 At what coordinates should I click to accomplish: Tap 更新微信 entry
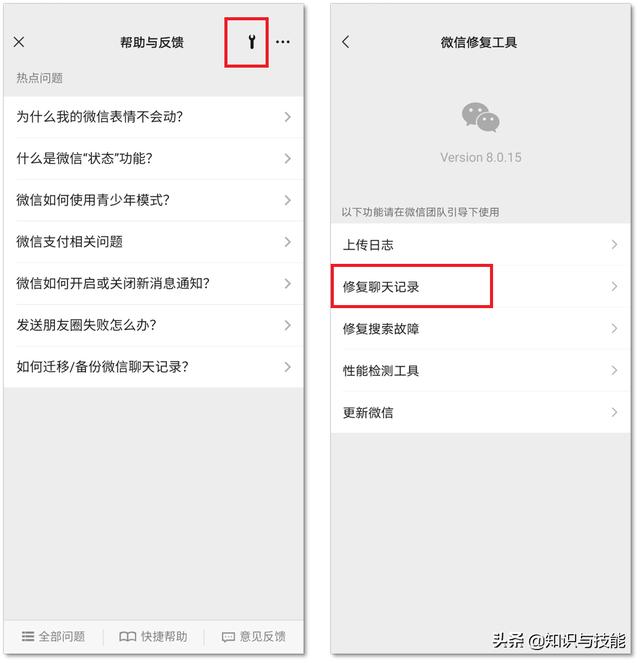(481, 412)
